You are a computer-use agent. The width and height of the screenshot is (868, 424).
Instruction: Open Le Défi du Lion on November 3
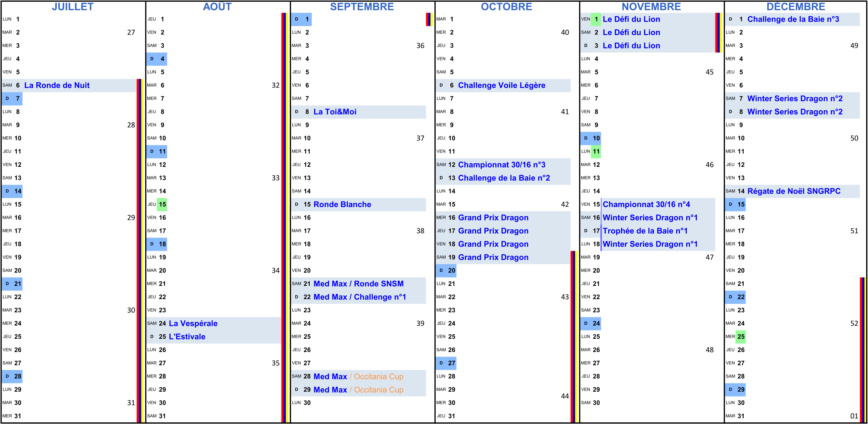coord(631,46)
